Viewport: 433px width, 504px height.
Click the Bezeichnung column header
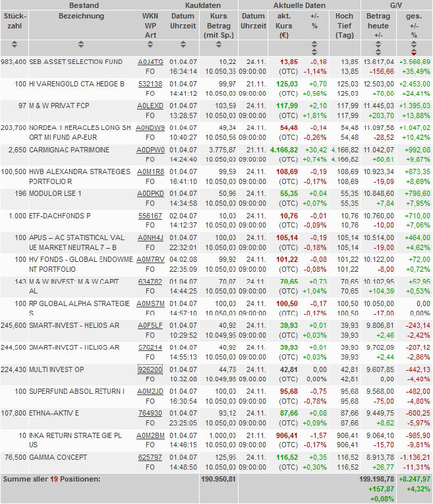81,16
